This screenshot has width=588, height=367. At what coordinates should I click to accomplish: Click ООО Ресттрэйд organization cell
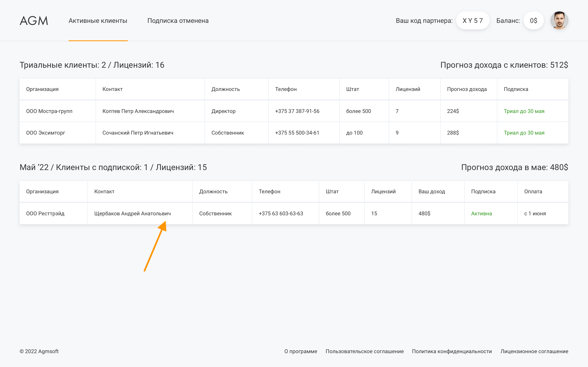tap(45, 214)
